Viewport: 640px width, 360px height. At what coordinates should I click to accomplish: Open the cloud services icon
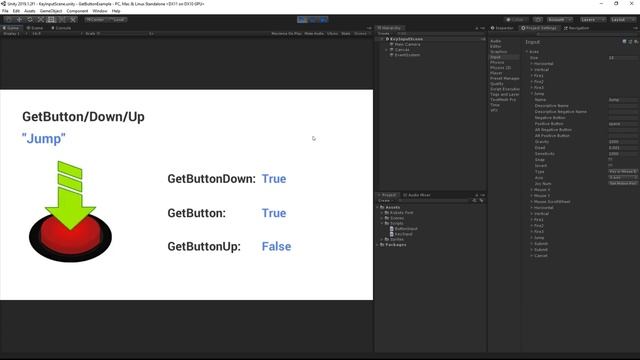(x=538, y=20)
